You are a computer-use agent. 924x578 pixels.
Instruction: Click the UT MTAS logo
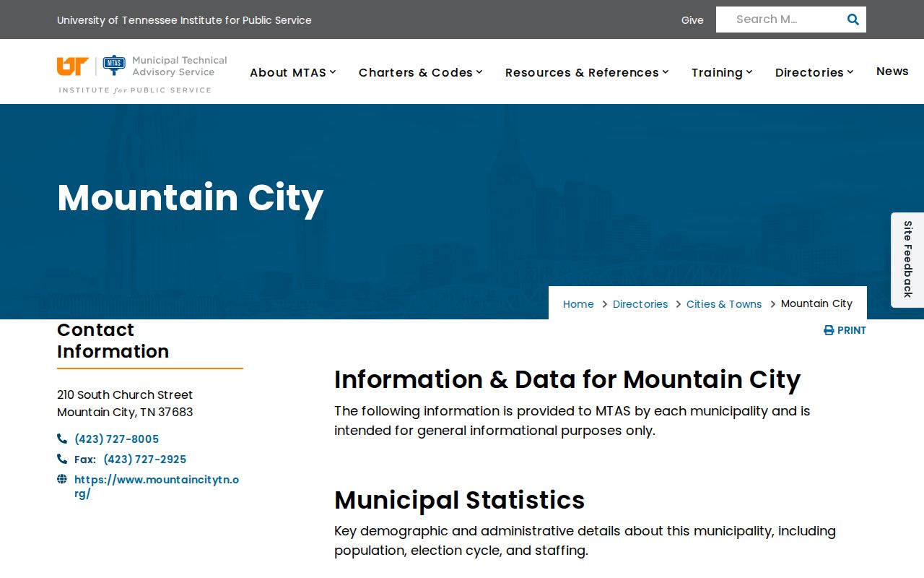(x=142, y=74)
